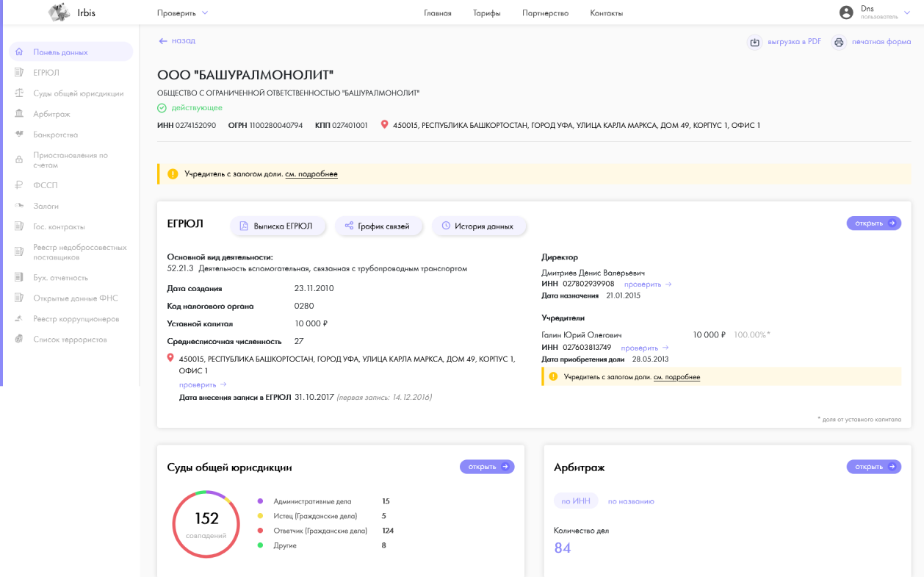The height and width of the screenshot is (577, 924).
Task: Open Приостановления по счетам sidebar section
Action: (71, 160)
